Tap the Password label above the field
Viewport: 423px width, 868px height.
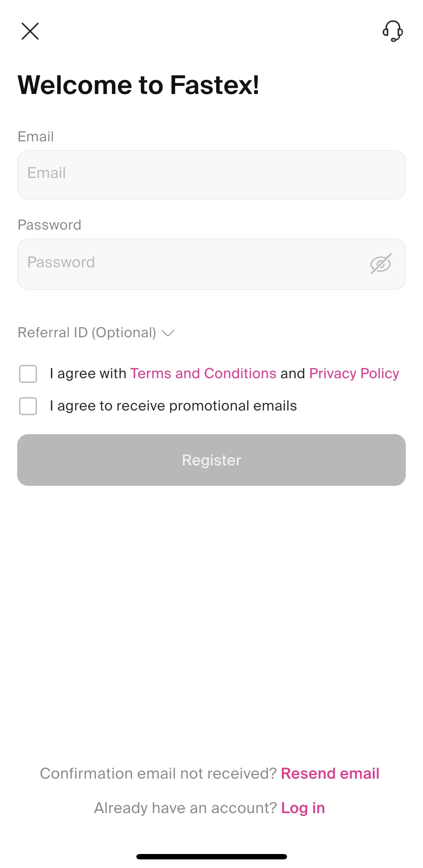click(x=50, y=225)
